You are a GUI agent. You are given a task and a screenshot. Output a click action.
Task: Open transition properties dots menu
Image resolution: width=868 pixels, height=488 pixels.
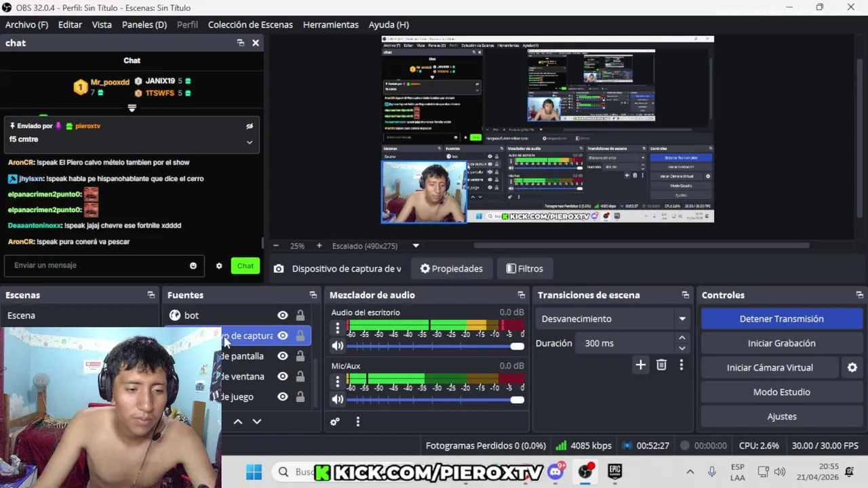click(x=682, y=365)
